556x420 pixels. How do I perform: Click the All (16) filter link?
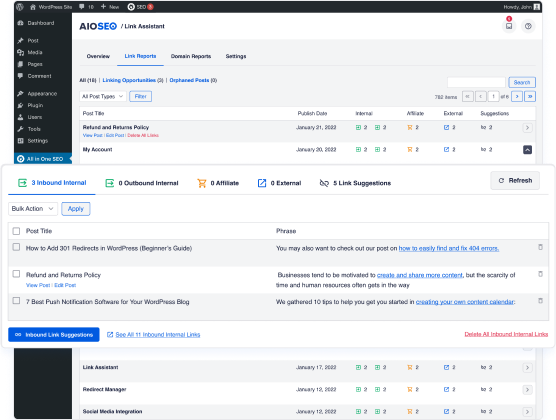[88, 80]
